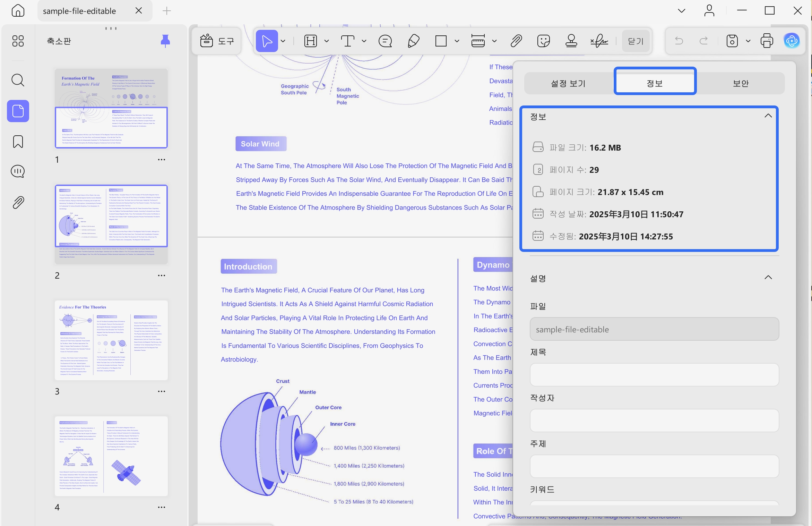This screenshot has height=526, width=812.
Task: Open the search panel in sidebar
Action: pos(18,80)
